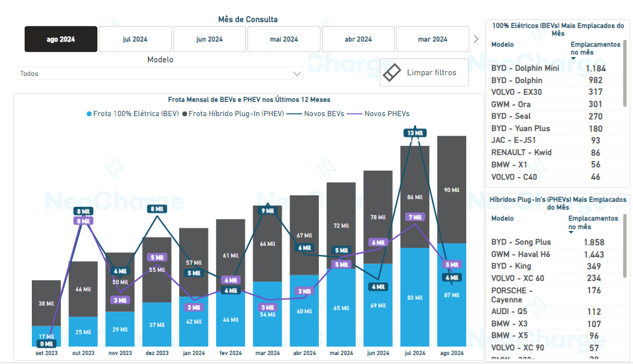The width and height of the screenshot is (633, 364).
Task: Choose the jun 2024 month tile
Action: coord(210,39)
